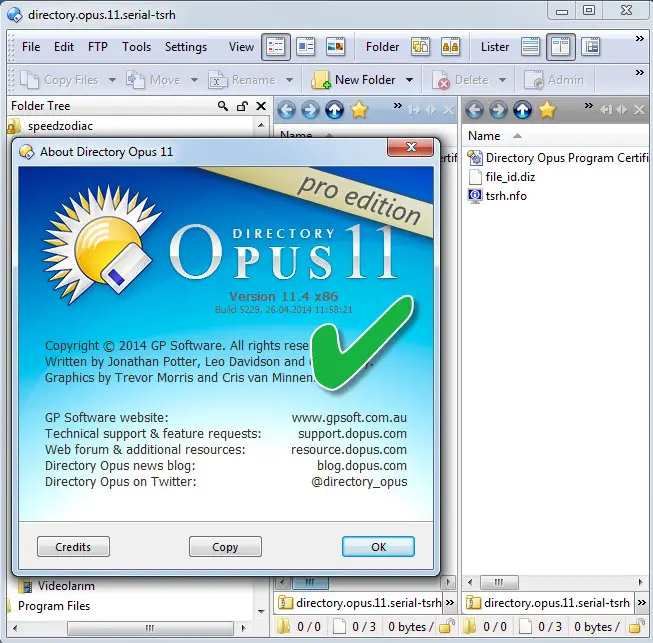Image resolution: width=653 pixels, height=643 pixels.
Task: Expand operations toolbar overflow chevron
Action: click(640, 73)
